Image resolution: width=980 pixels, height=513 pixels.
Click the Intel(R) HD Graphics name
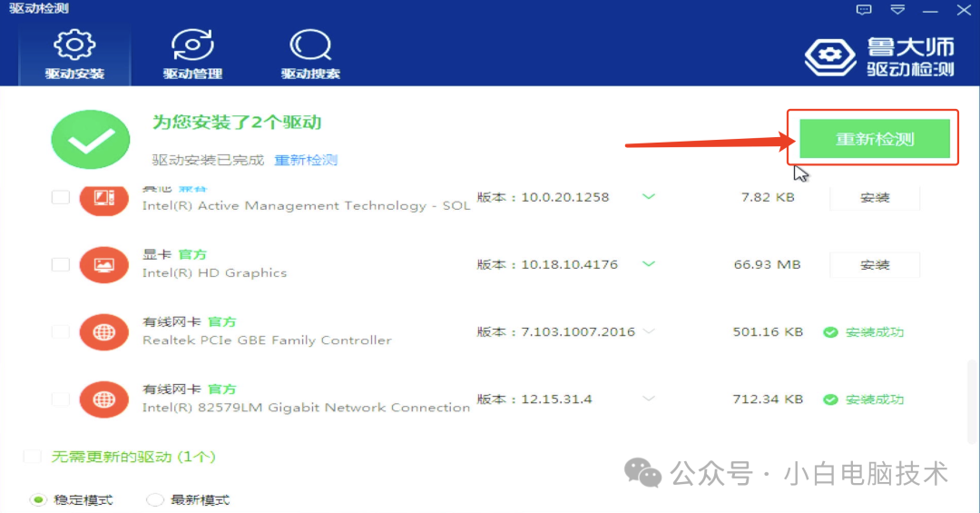tap(214, 272)
